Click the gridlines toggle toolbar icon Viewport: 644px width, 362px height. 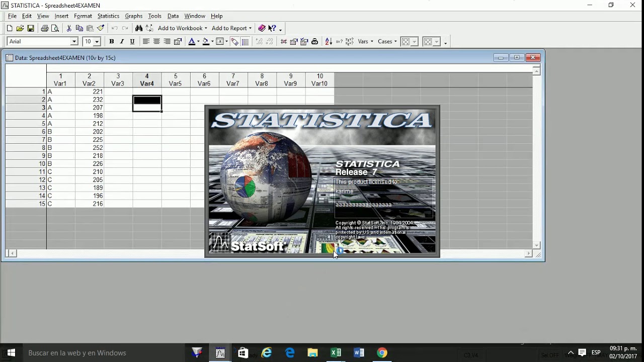(245, 42)
